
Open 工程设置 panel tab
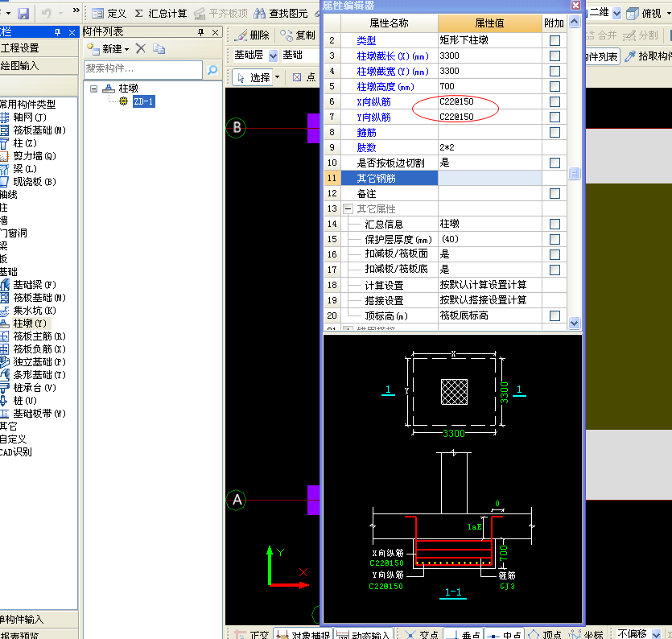point(39,48)
